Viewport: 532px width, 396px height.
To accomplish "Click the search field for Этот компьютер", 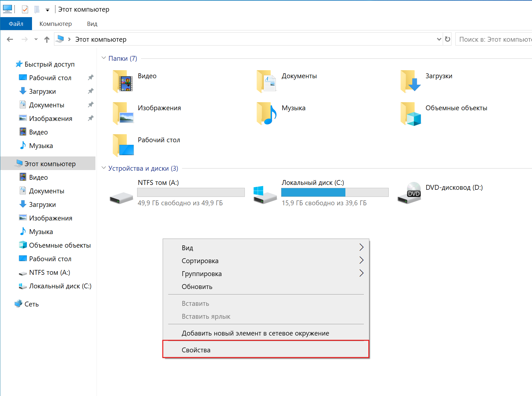I will (x=494, y=39).
